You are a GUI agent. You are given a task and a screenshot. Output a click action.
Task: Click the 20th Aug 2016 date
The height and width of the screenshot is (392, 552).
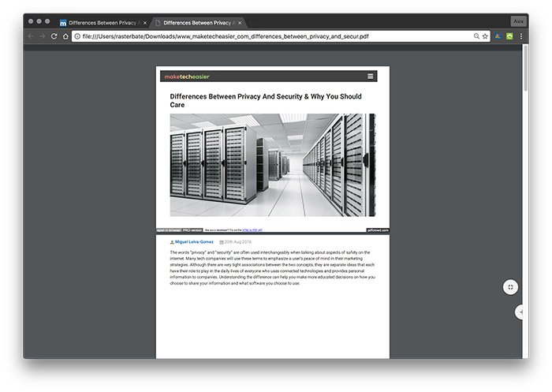238,242
